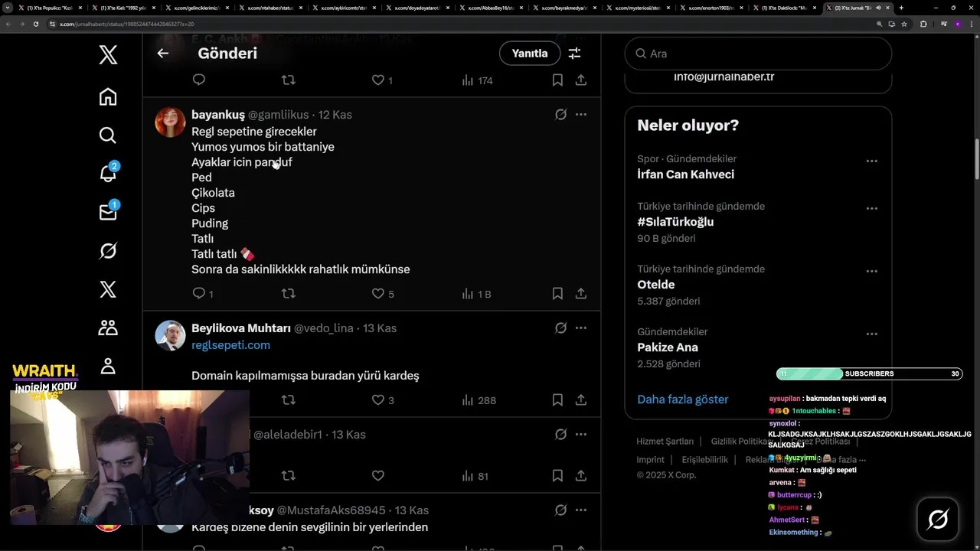This screenshot has width=980, height=551.
Task: Open the İrfan Can Kahveci trend
Action: point(685,174)
